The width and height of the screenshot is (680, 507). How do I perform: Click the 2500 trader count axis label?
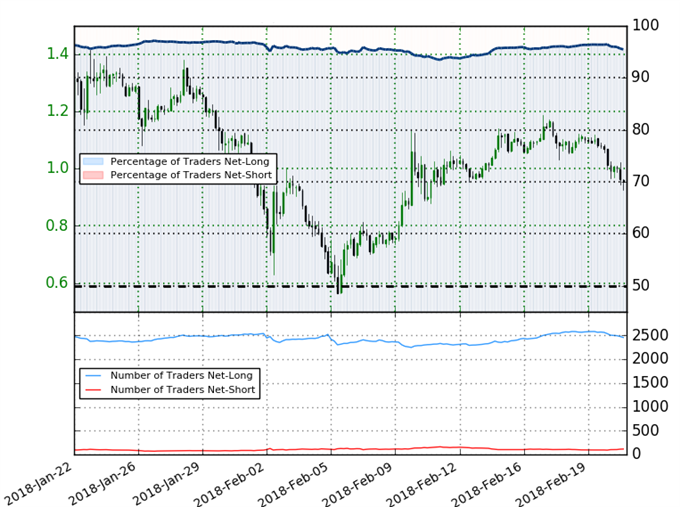[x=650, y=335]
